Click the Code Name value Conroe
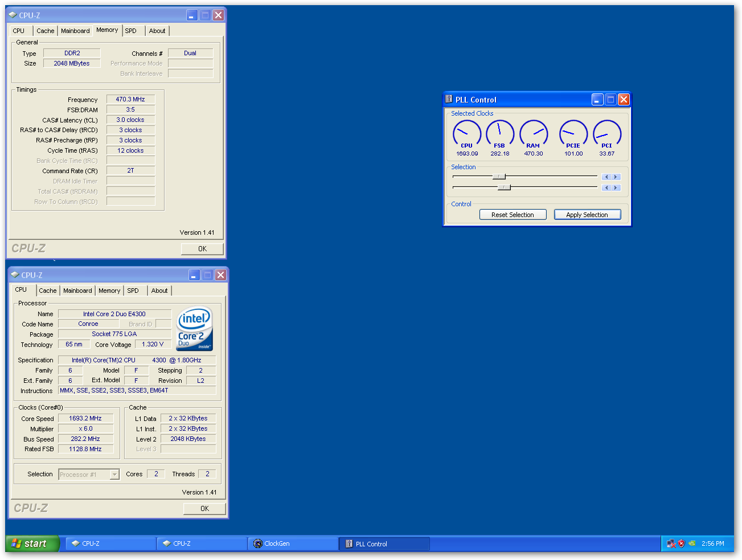Screen dimensions: 742x560 [x=88, y=324]
